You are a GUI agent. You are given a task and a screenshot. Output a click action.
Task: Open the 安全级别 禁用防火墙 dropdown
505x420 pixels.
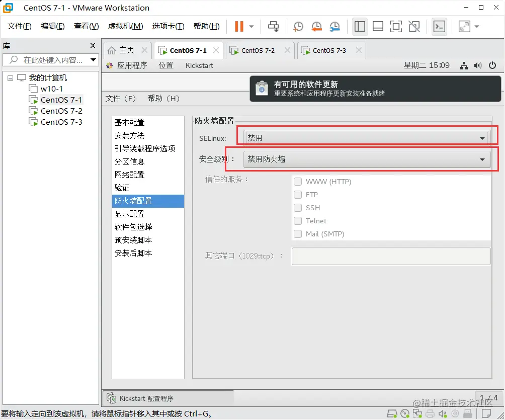coord(367,159)
